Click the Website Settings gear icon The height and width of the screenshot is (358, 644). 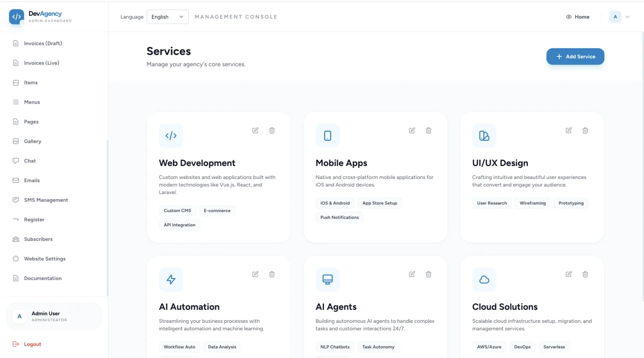pos(16,258)
